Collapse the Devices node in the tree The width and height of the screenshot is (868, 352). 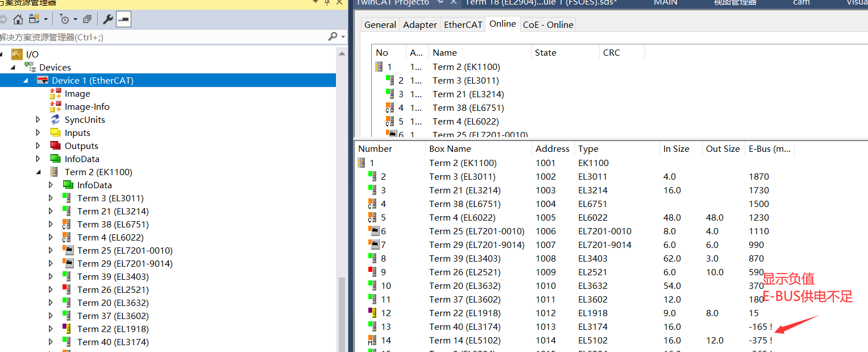tap(13, 68)
